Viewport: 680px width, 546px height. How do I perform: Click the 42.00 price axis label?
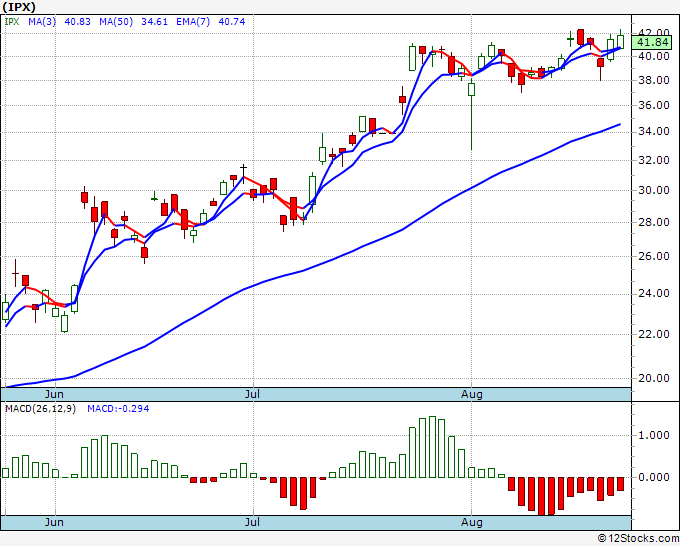point(654,33)
